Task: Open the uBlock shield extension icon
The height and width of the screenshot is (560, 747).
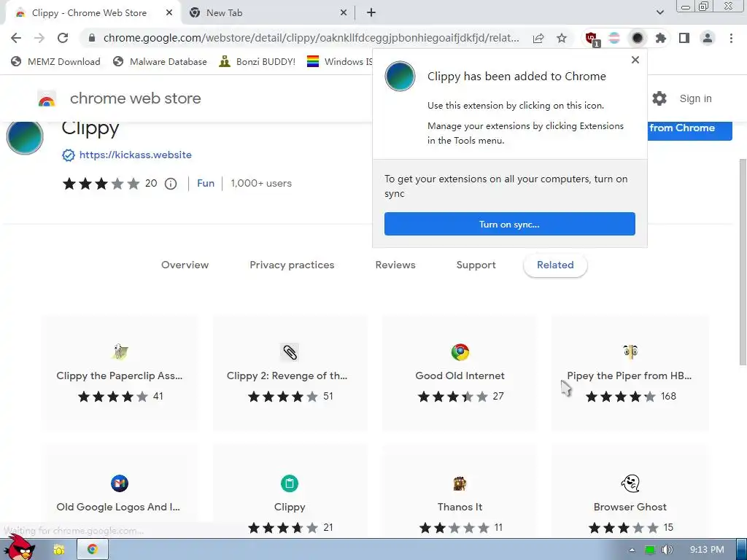Action: (x=591, y=38)
